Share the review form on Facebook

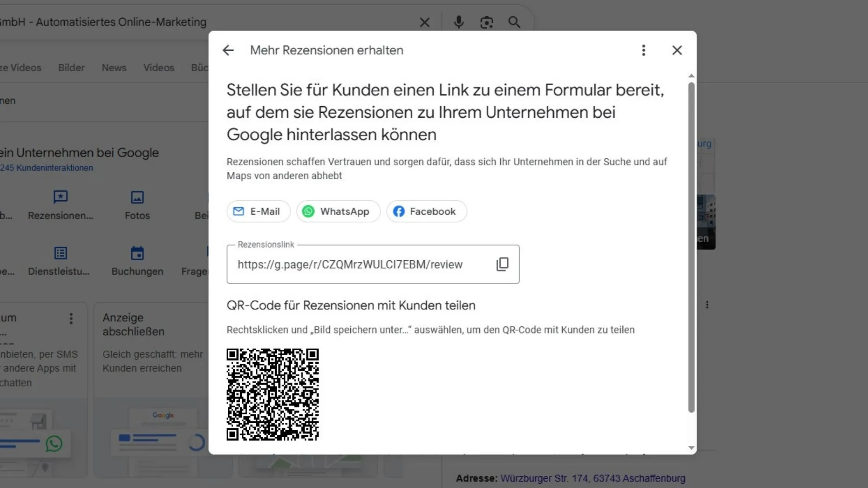pos(426,211)
